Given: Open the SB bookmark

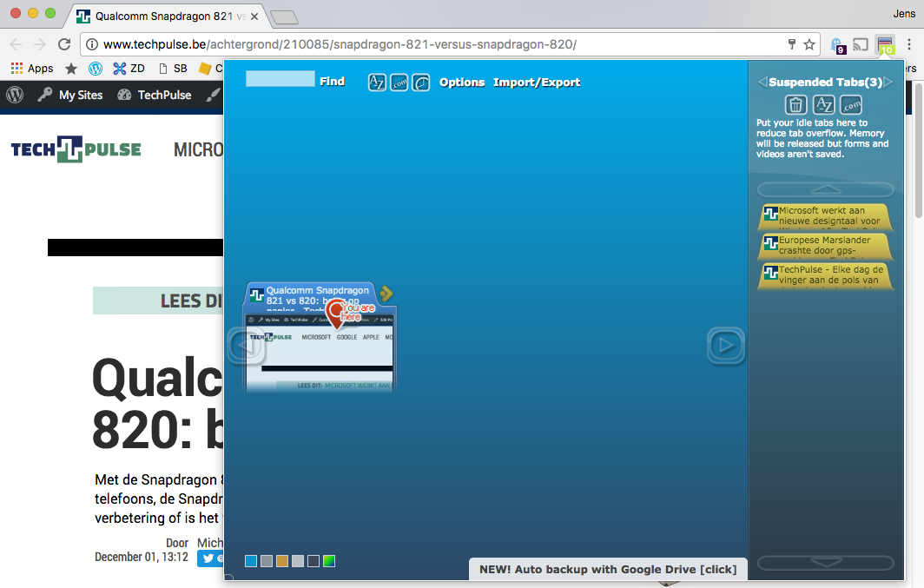Looking at the screenshot, I should coord(174,69).
